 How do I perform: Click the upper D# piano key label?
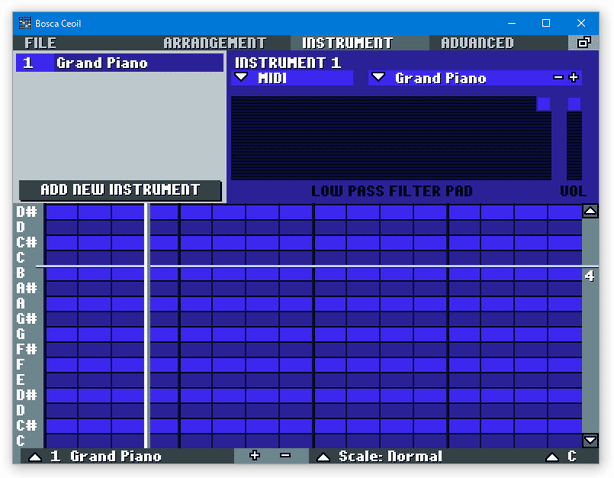pos(27,212)
